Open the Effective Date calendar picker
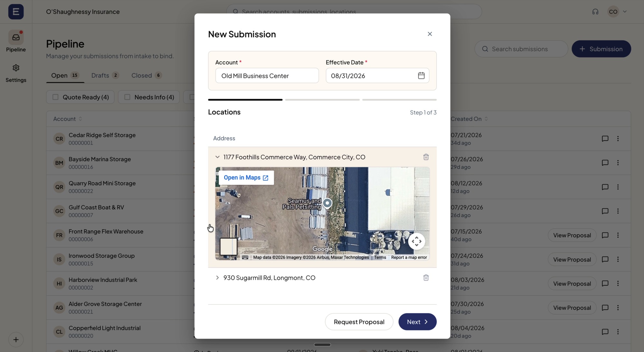 [x=421, y=76]
